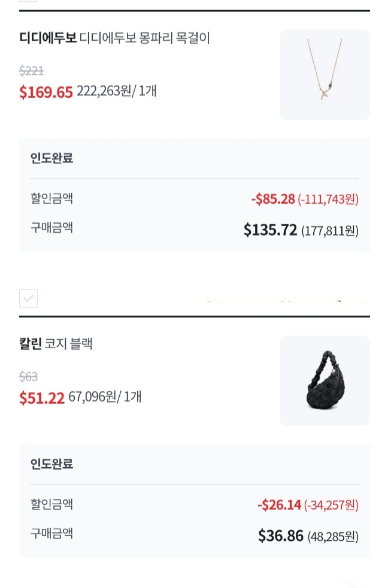388x588 pixels.
Task: Open the 코지 블랙 product title
Action: click(69, 344)
